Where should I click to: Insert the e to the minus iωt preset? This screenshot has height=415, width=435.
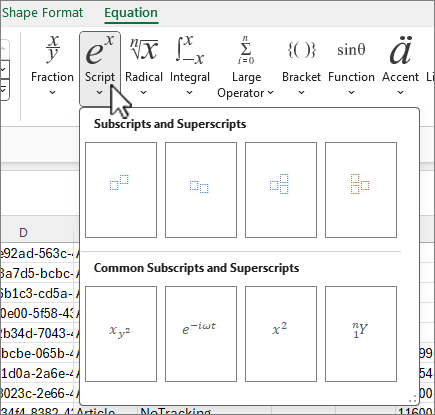201,334
